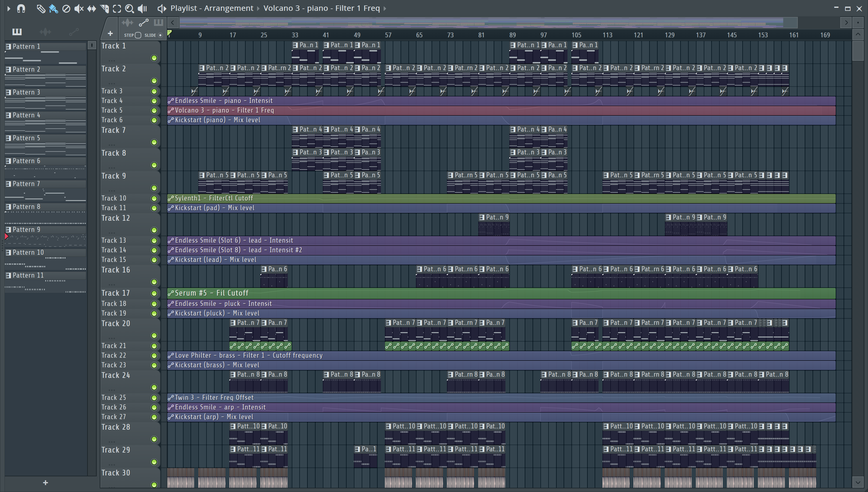Open the Playlist - Arrangement breadcrumb menu

(212, 8)
